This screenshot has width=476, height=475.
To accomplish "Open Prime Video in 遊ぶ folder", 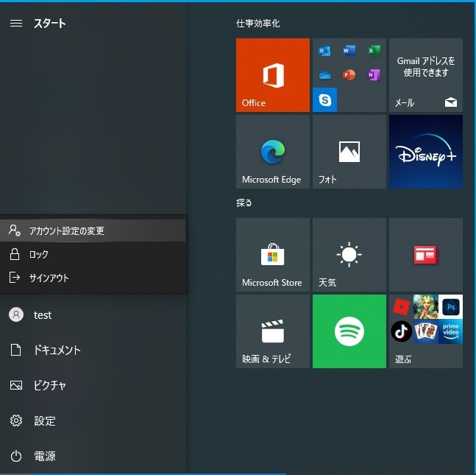I will coord(450,331).
